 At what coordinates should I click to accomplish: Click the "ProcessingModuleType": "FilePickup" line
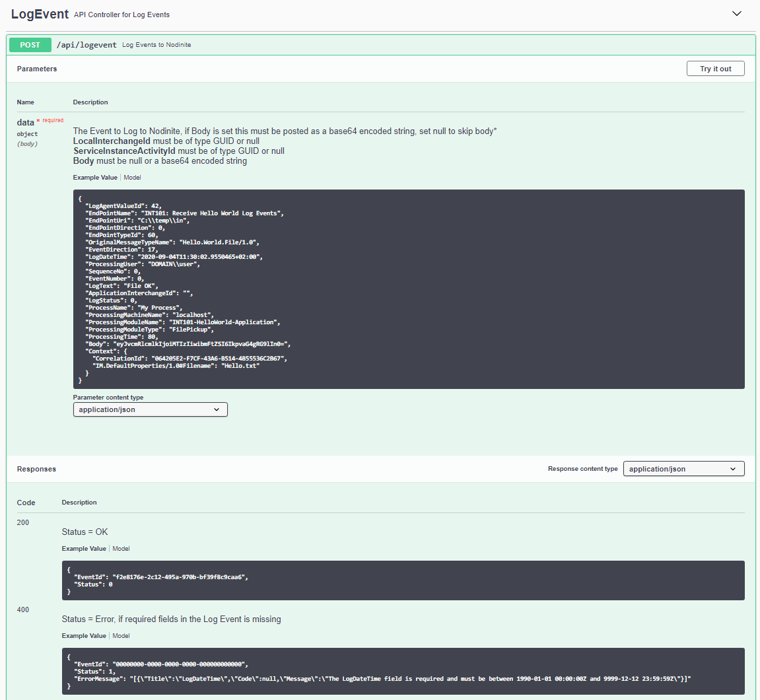coord(150,330)
